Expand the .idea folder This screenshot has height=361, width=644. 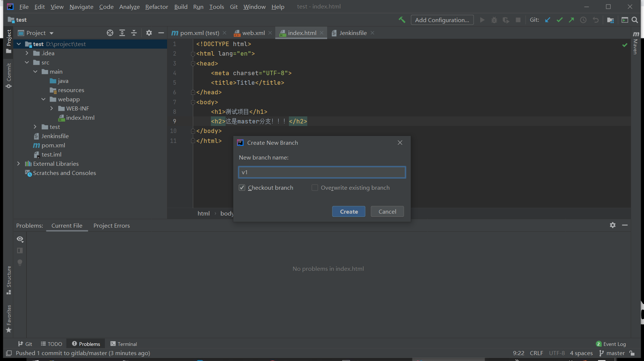27,53
